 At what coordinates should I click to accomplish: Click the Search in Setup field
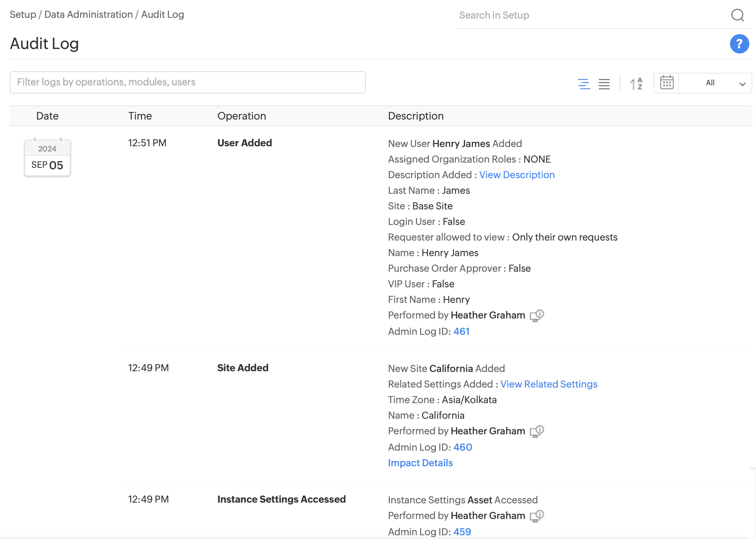[x=590, y=15]
